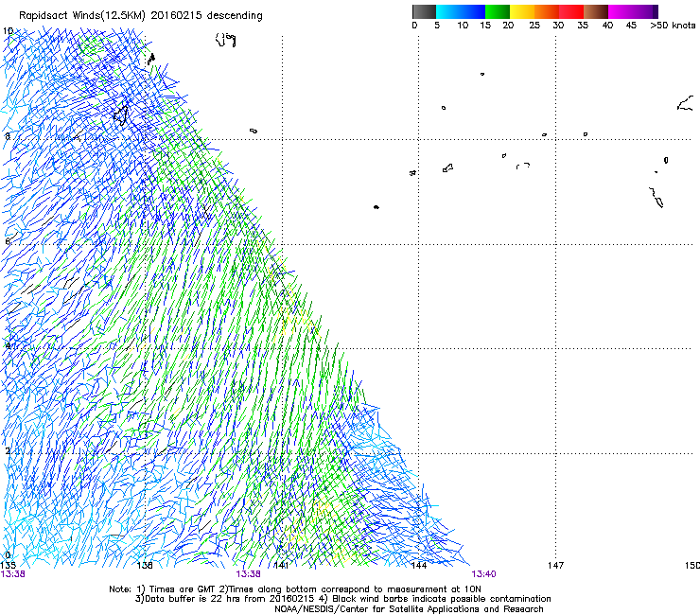Click the island outline at the top near longitude 140
The image size is (700, 615).
[x=226, y=40]
